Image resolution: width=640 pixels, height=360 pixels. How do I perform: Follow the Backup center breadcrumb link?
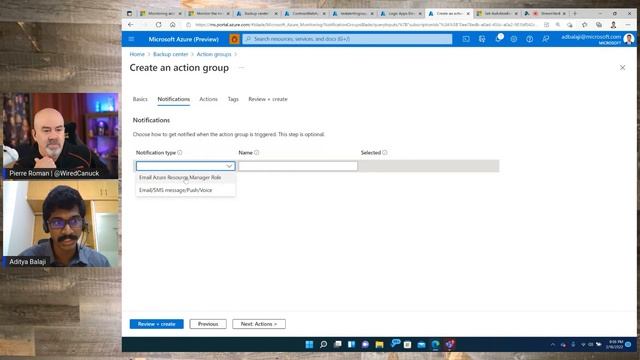pyautogui.click(x=171, y=54)
